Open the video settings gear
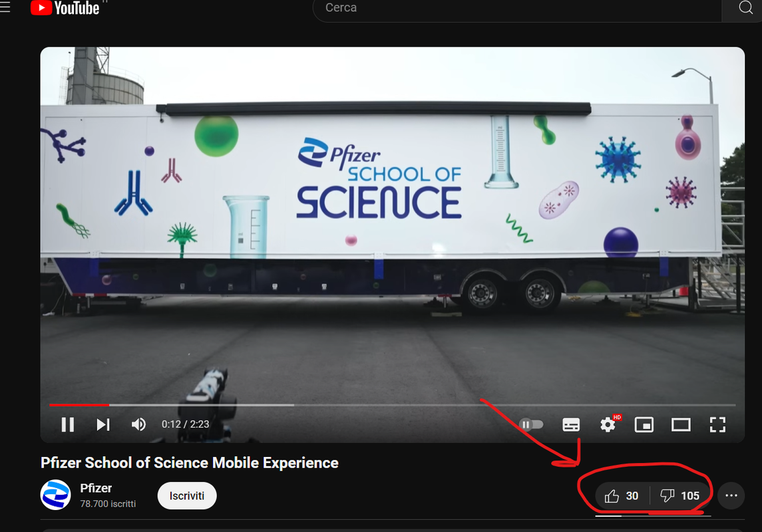This screenshot has height=532, width=762. tap(608, 425)
